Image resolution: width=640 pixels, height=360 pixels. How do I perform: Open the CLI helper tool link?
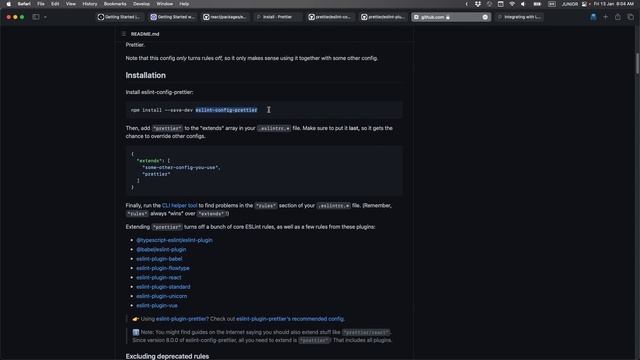pos(180,205)
